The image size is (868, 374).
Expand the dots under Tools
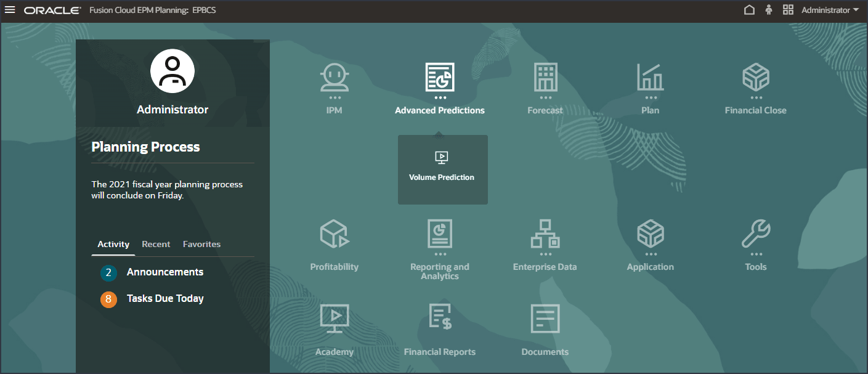tap(756, 254)
